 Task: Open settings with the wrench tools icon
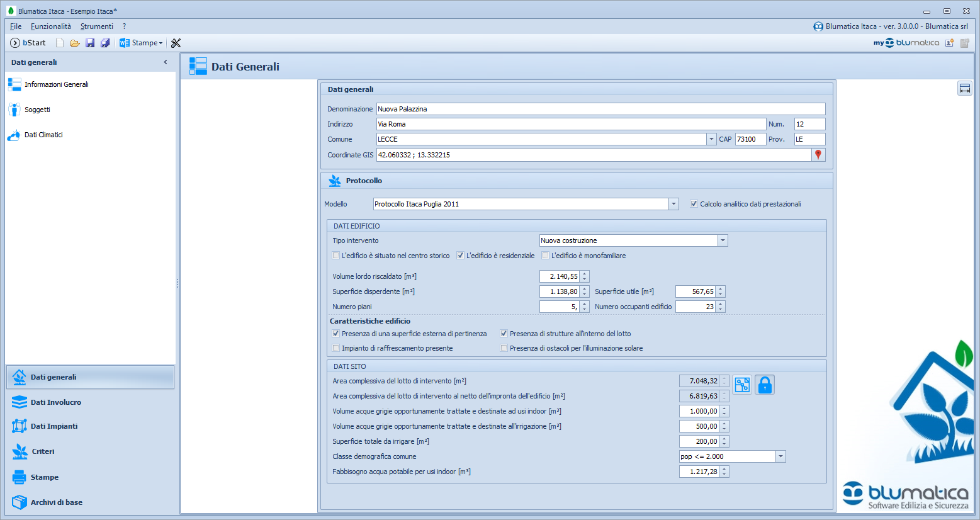tap(176, 43)
